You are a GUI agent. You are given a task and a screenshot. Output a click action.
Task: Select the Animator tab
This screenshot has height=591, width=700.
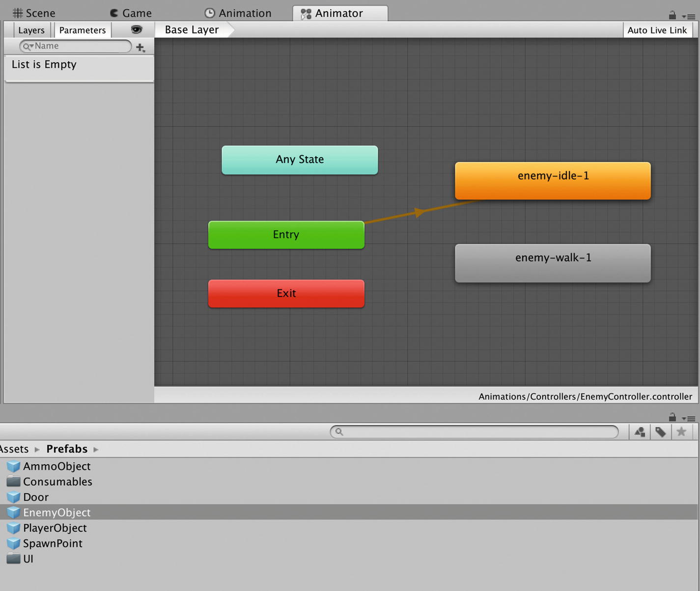[x=340, y=13]
